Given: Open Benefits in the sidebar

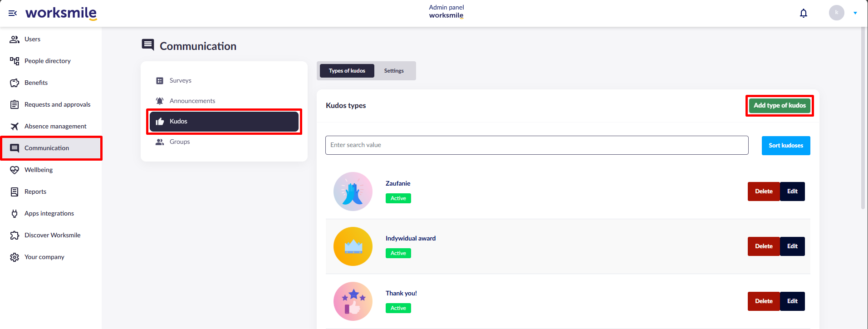Looking at the screenshot, I should [36, 83].
